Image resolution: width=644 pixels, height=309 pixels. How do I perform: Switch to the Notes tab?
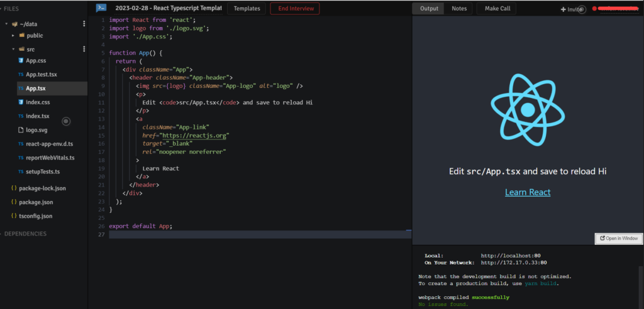point(459,9)
